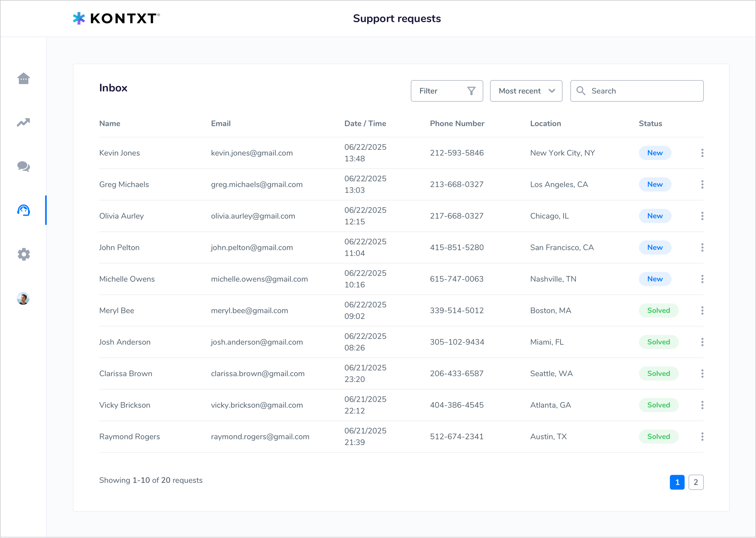Open the three-dot menu on Raymond Rogers row

(x=702, y=436)
